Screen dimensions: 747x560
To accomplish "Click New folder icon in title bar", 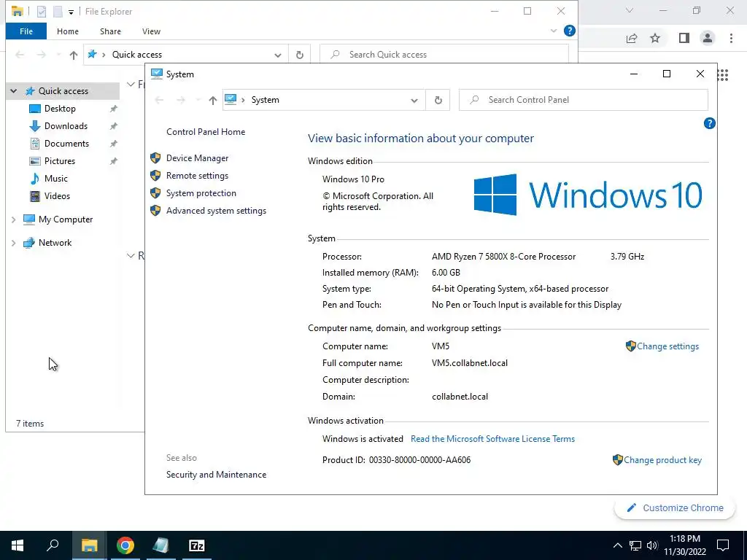I will tap(58, 12).
